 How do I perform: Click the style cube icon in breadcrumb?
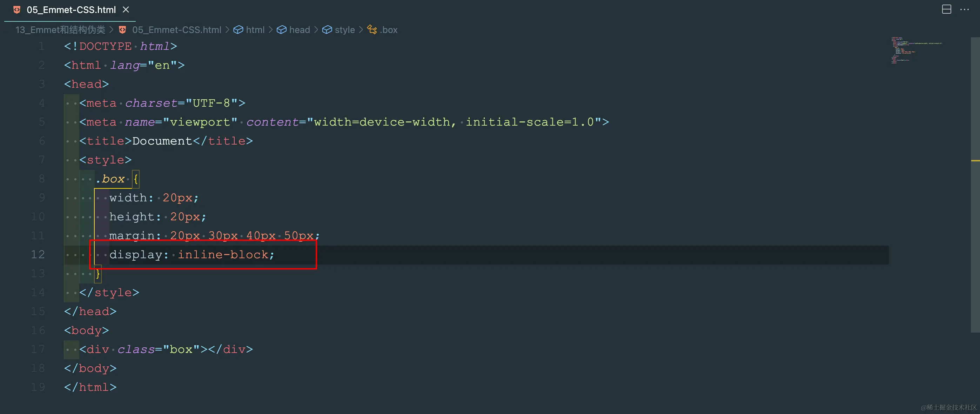(x=327, y=30)
